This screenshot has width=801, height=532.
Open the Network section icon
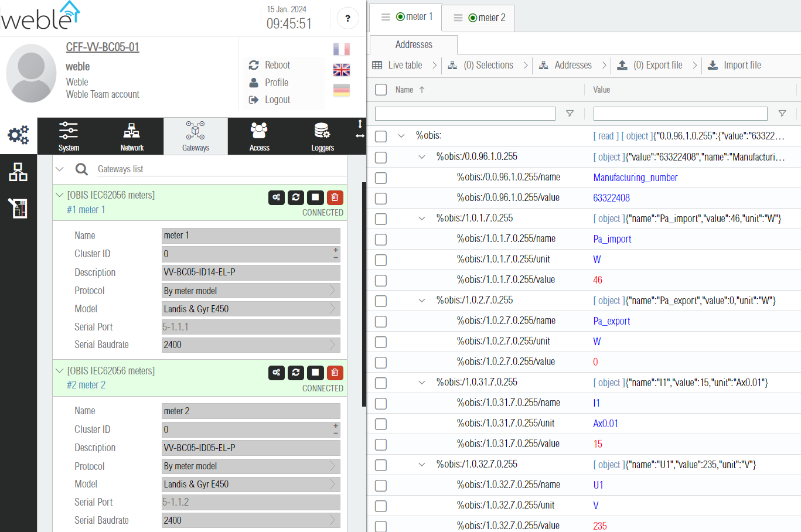click(132, 137)
